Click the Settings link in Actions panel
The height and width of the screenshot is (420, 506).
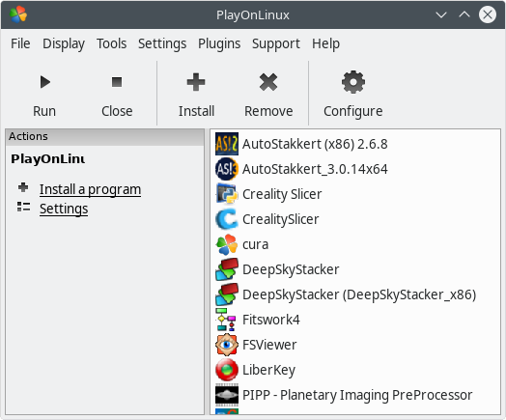(x=64, y=209)
